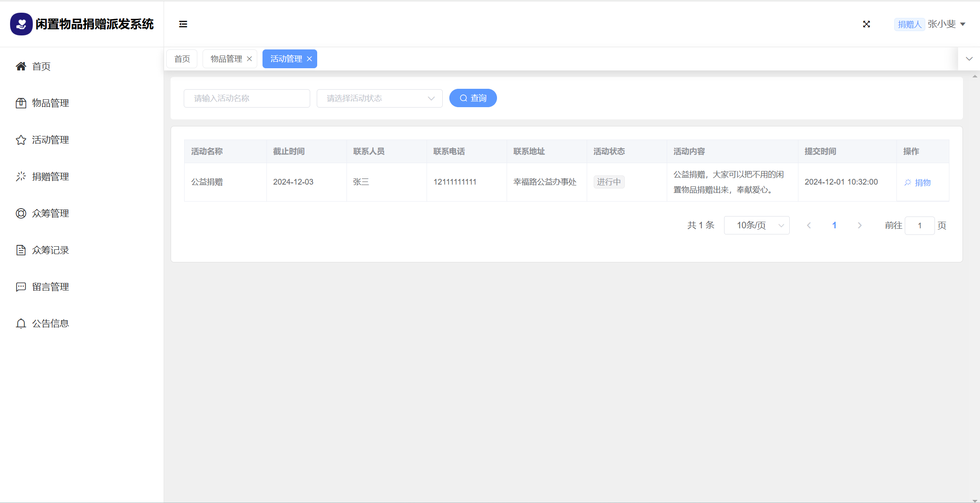Screen dimensions: 980x503
Task: Click the star icon beside 活动管理
Action: [x=21, y=140]
